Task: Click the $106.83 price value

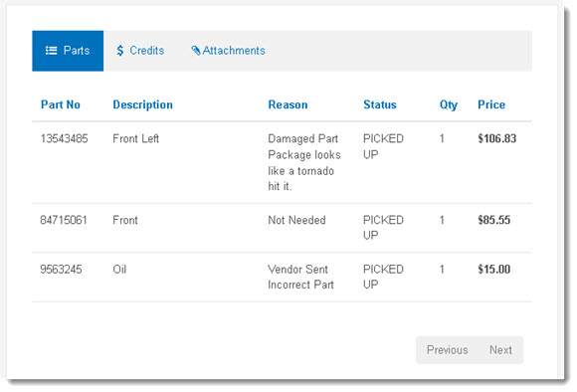Action: [496, 138]
